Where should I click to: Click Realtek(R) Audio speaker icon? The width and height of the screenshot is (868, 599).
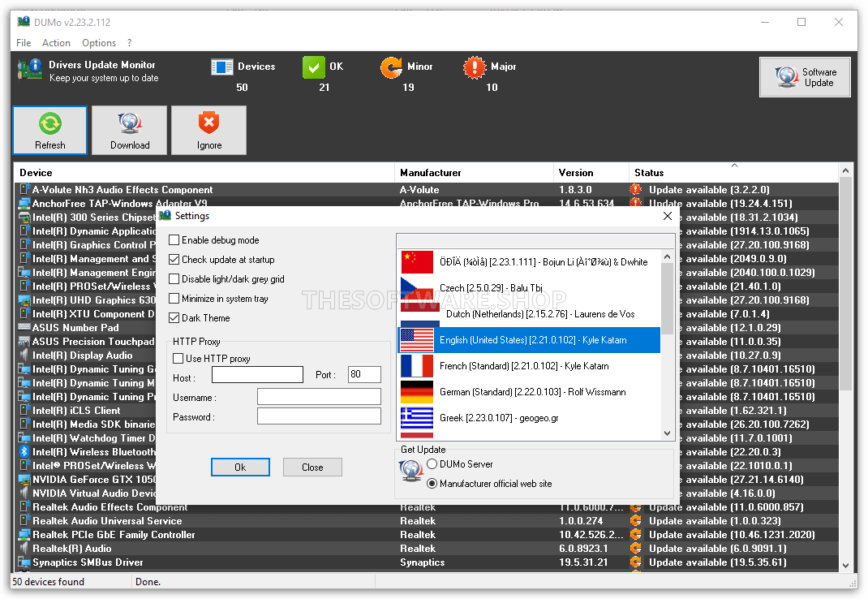[x=24, y=548]
